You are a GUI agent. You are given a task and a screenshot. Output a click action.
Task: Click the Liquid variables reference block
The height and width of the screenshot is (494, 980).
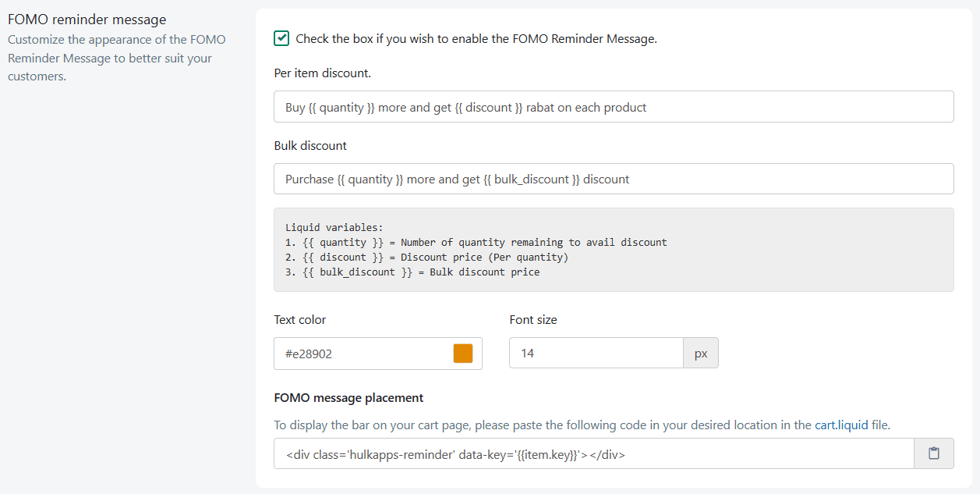click(614, 250)
